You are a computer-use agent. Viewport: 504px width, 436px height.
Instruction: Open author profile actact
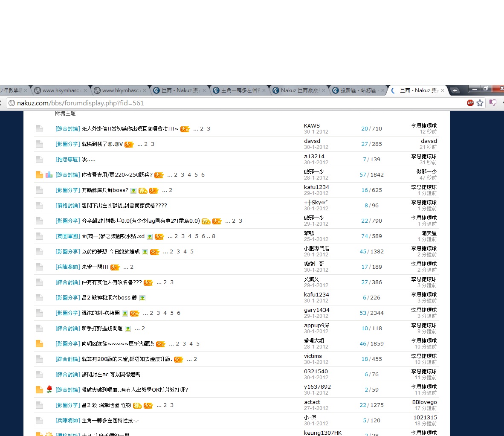pos(312,402)
